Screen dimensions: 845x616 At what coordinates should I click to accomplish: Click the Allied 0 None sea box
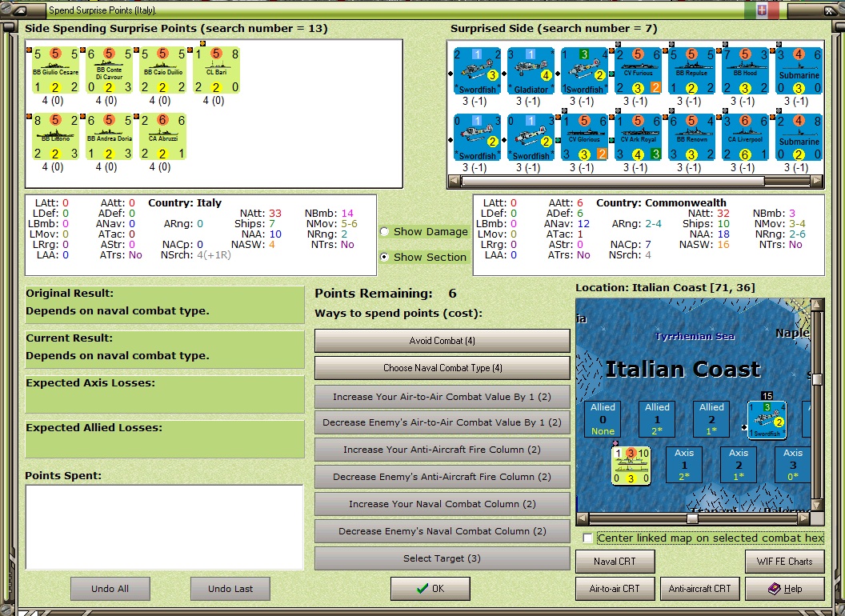point(603,419)
